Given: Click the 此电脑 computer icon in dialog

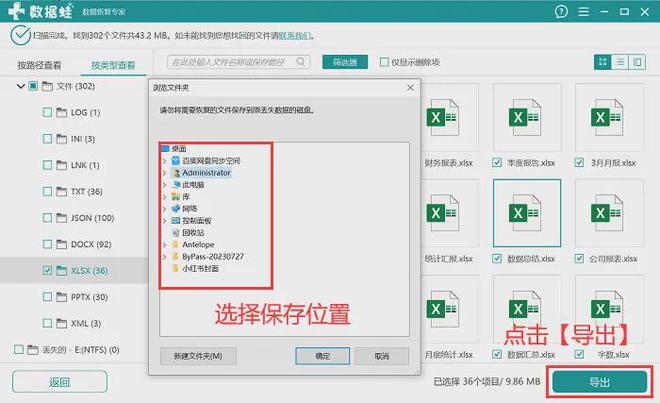Looking at the screenshot, I should tap(176, 184).
